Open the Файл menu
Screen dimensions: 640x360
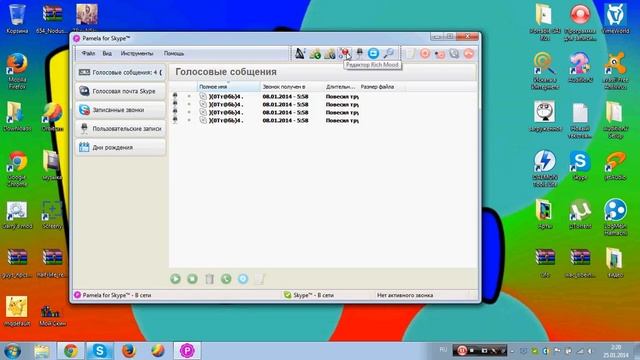88,53
